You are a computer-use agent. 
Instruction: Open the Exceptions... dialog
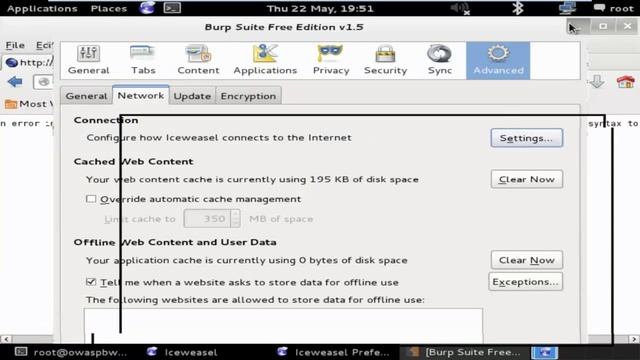pos(525,282)
